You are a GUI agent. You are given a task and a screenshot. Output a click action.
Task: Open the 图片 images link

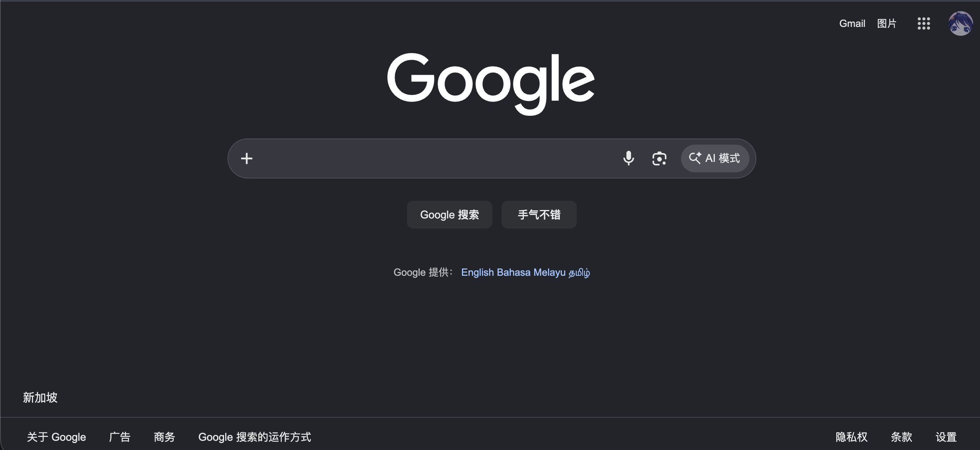tap(887, 23)
